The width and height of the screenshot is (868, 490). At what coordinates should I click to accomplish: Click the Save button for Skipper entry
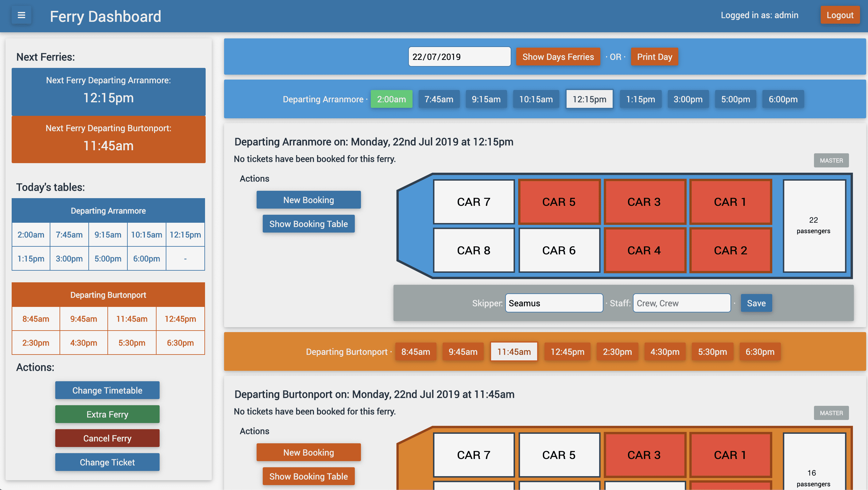pos(757,303)
